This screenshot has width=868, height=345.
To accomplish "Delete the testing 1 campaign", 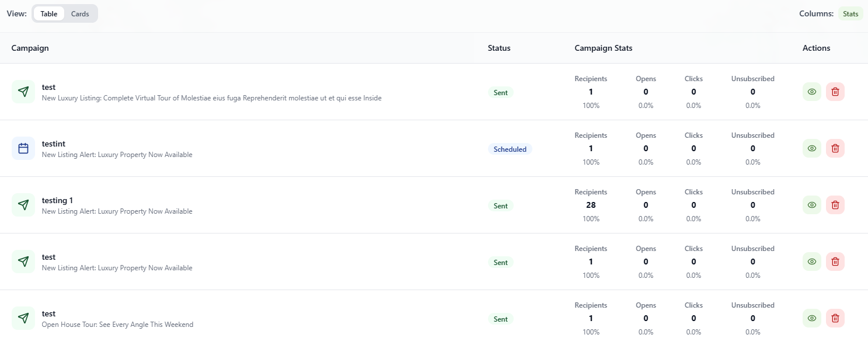I will [x=835, y=205].
